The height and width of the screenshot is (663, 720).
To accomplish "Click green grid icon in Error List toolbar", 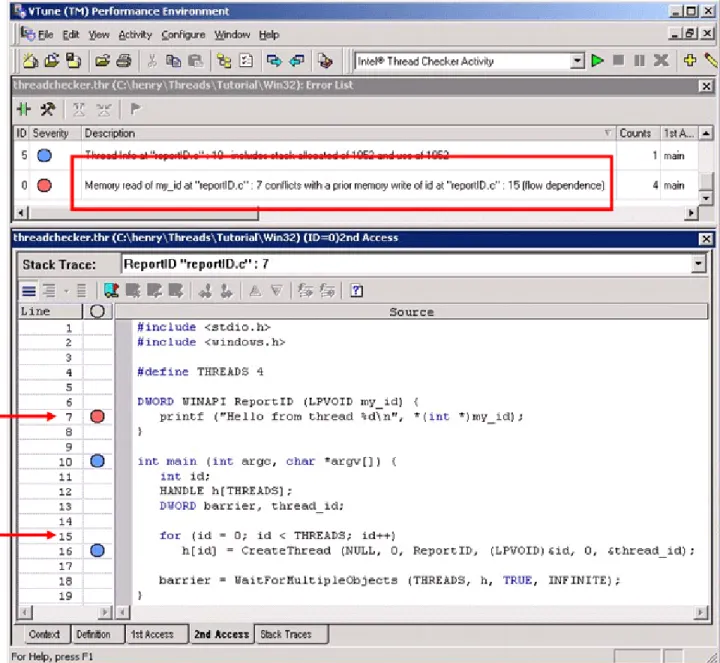I will pos(24,109).
